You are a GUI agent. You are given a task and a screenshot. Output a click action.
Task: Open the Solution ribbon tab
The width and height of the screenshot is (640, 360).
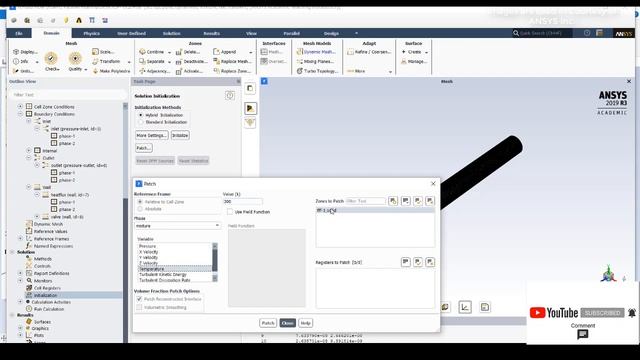click(x=171, y=33)
